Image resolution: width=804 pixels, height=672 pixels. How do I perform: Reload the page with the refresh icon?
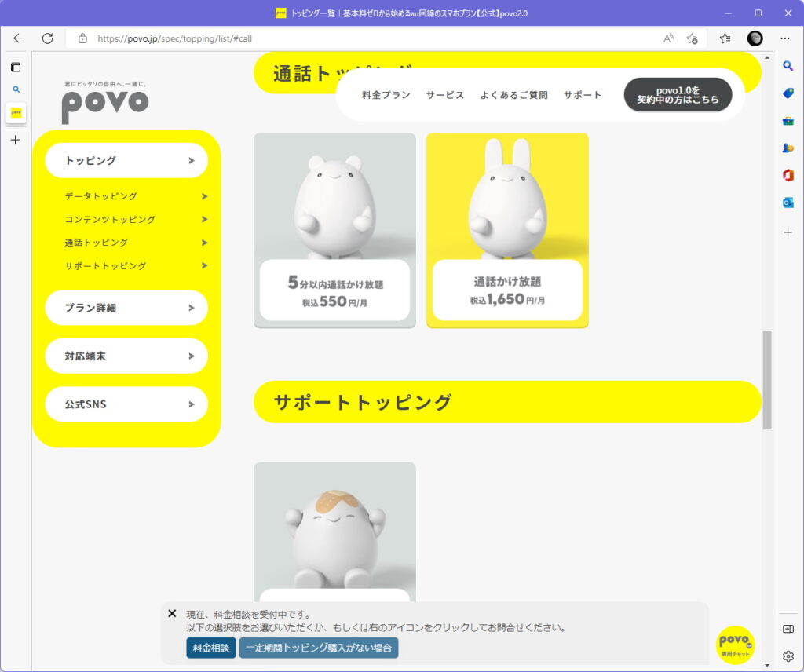tap(48, 38)
